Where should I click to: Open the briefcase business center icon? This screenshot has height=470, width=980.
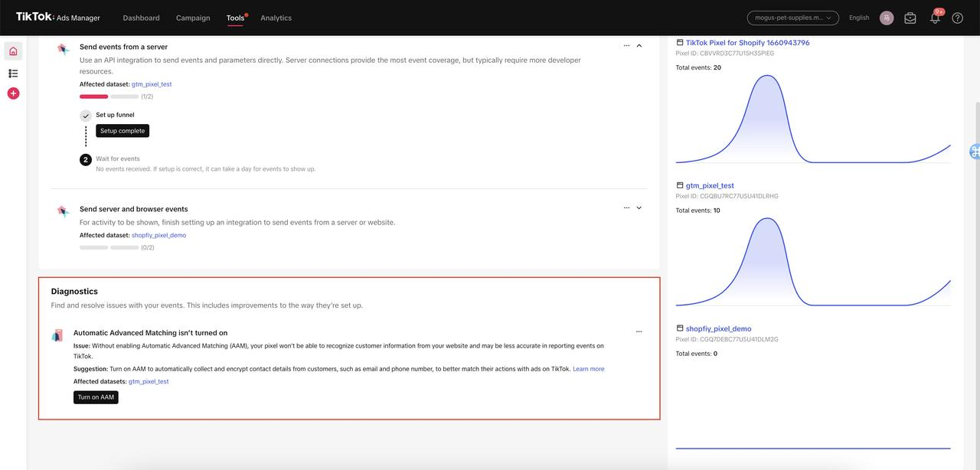pos(910,18)
